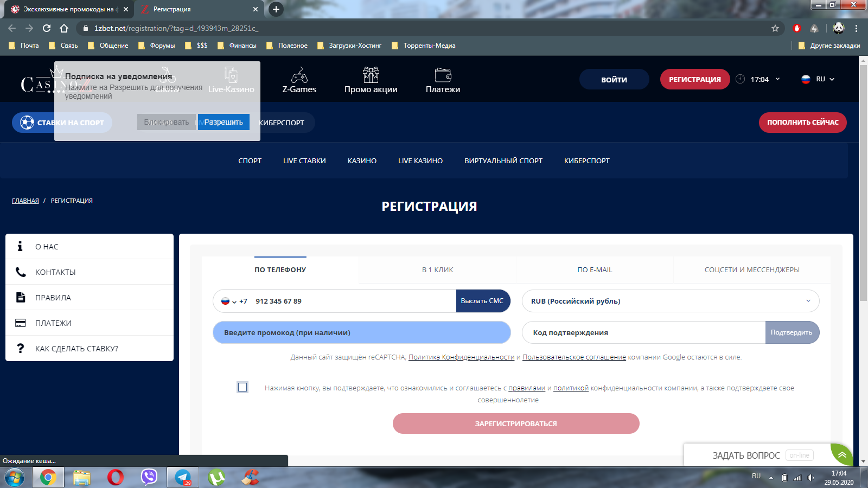Click the browser address bar

click(x=423, y=28)
